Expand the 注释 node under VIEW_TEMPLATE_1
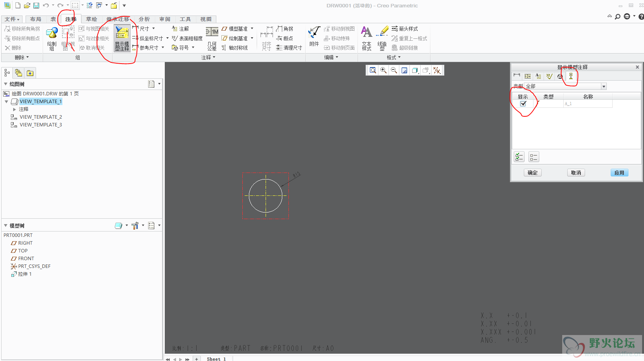This screenshot has height=361, width=644. click(x=14, y=109)
